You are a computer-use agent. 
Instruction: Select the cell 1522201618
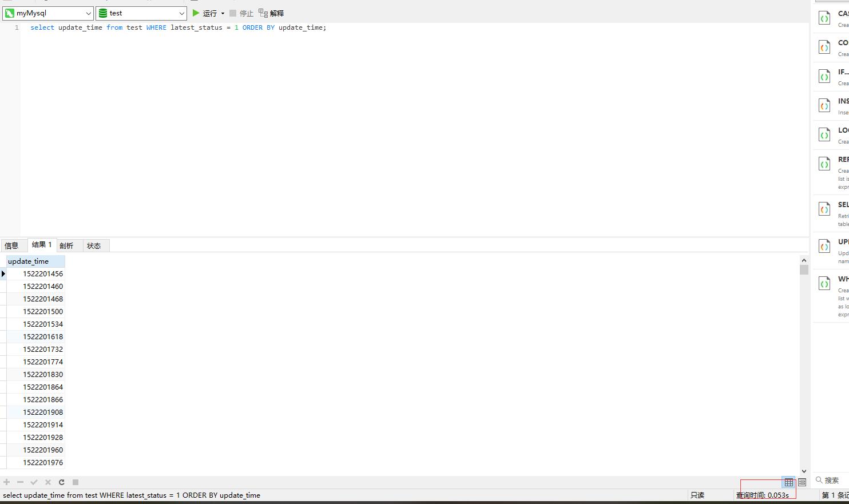35,337
